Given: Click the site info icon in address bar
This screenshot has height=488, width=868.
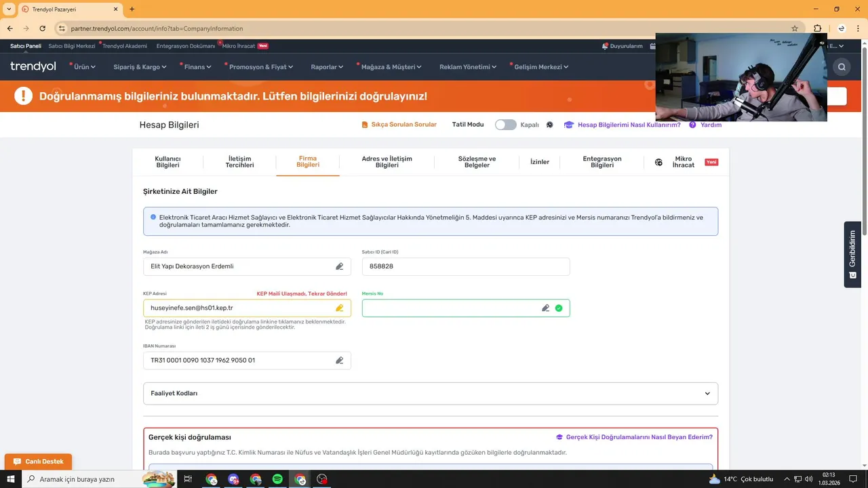Looking at the screenshot, I should tap(62, 28).
